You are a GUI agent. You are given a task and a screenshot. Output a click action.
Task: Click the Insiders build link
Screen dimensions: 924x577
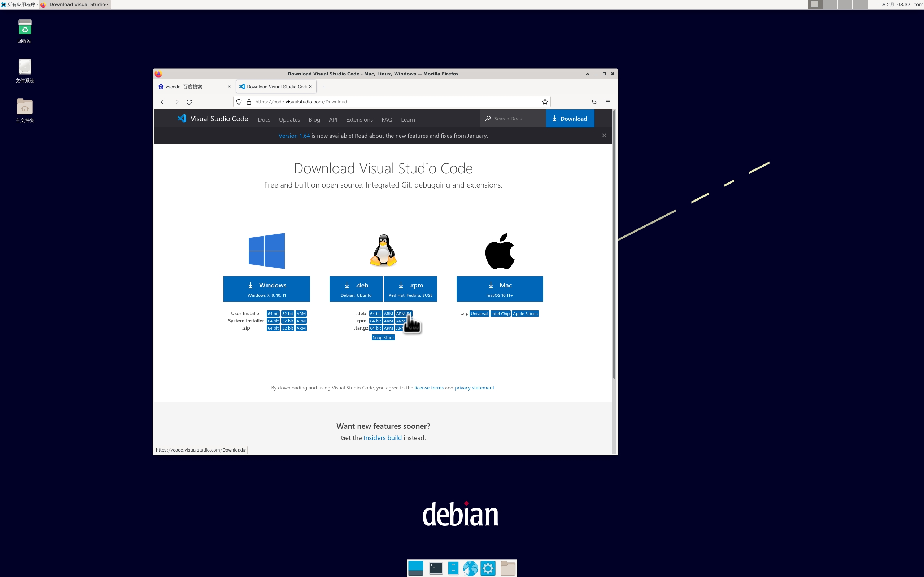tap(383, 437)
